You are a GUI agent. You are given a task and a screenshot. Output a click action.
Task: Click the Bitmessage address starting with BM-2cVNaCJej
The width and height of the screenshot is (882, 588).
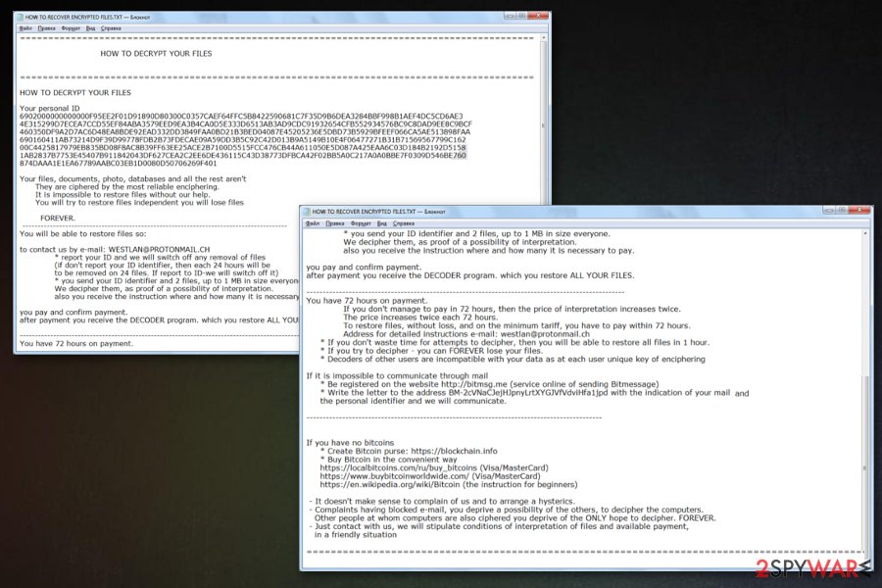(528, 393)
